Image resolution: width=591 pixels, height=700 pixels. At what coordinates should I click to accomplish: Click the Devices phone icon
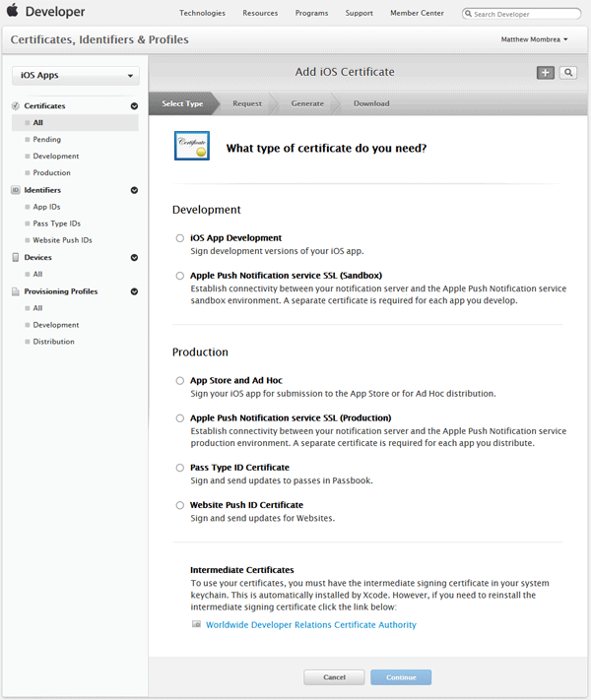pyautogui.click(x=15, y=258)
